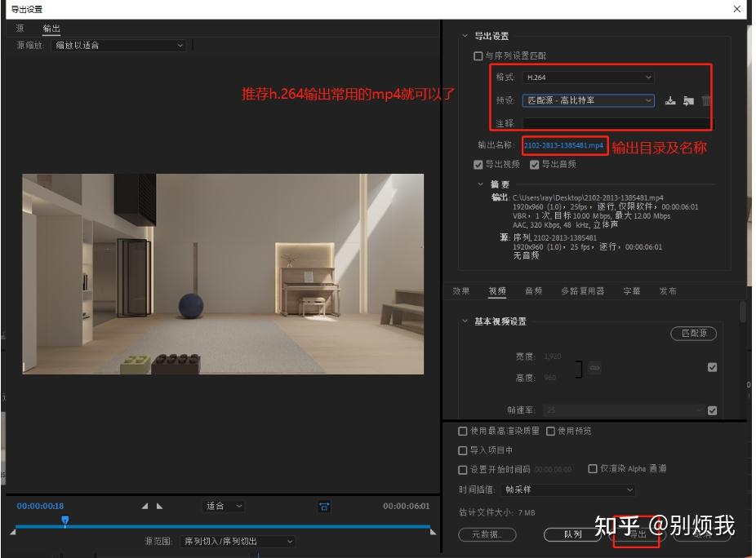Close the 导出设置 dialog window

pos(736,9)
